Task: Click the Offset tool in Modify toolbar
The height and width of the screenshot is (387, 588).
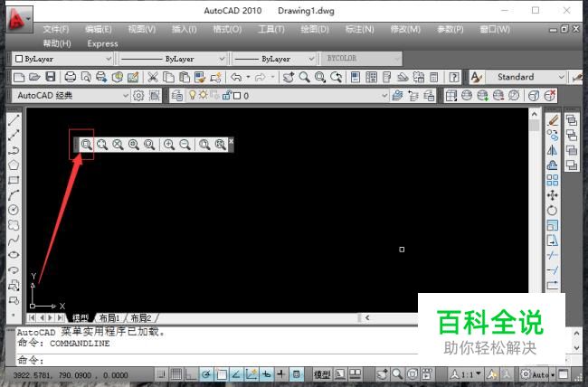Action: (553, 165)
